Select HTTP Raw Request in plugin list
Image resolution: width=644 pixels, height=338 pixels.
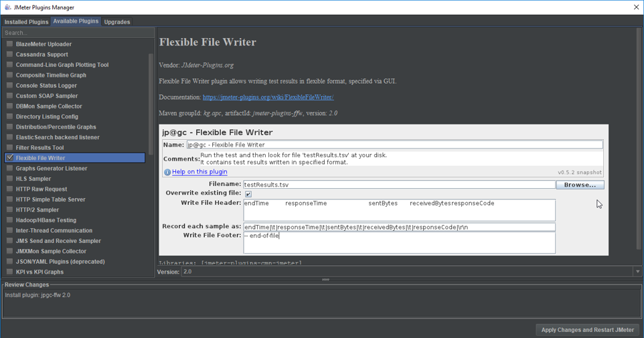pyautogui.click(x=42, y=189)
